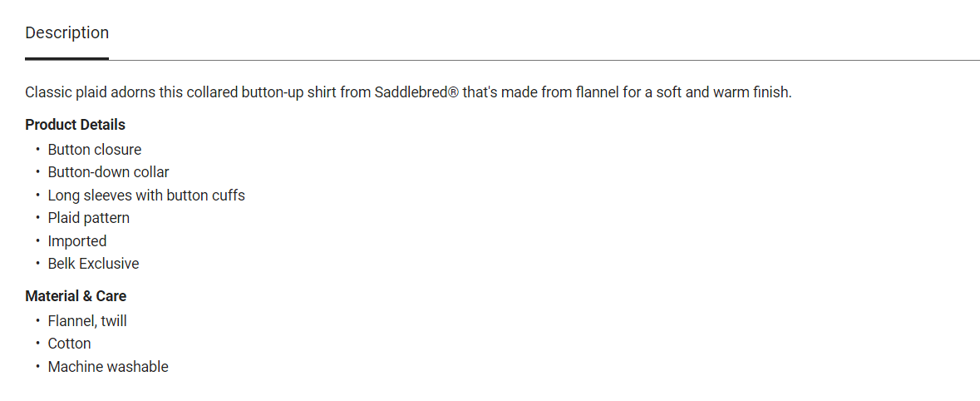The width and height of the screenshot is (980, 401).
Task: Click the dark underline beneath Description tab
Action: (x=66, y=58)
